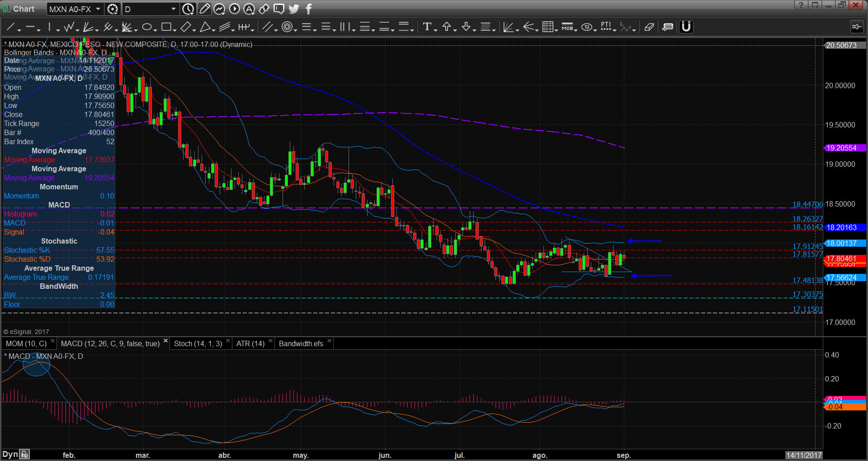Click the share export arrows icon

coord(264,9)
